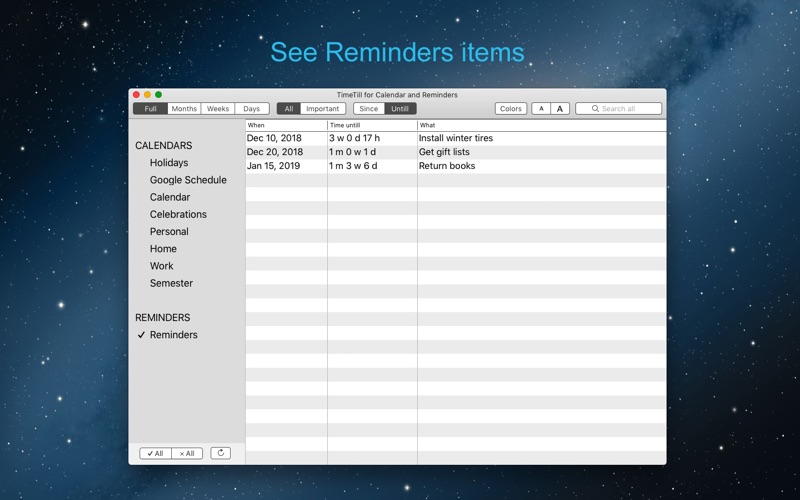The height and width of the screenshot is (500, 800).
Task: Uncheck all calendars with × All
Action: point(187,454)
